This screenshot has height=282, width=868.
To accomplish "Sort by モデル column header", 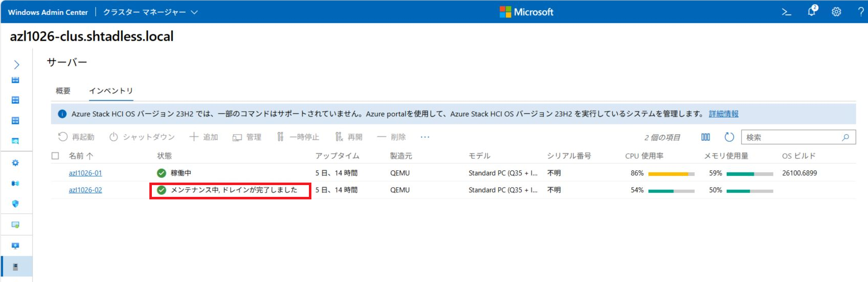I will pos(479,156).
